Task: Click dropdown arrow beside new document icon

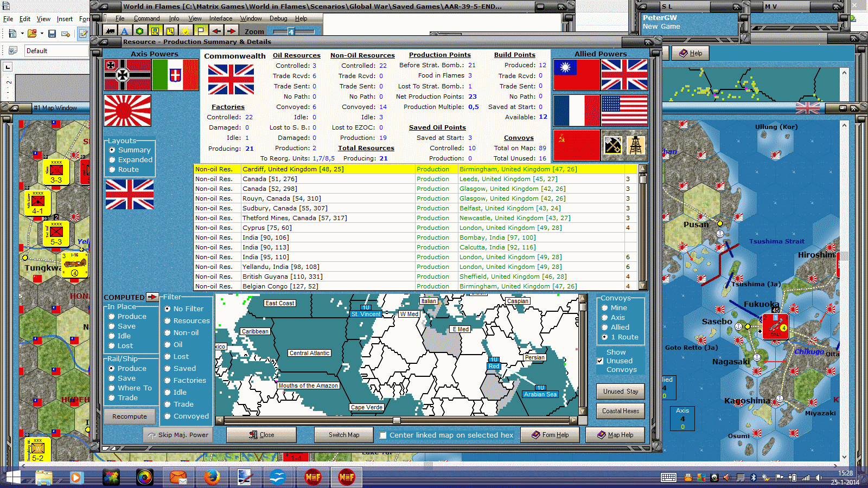Action: pos(22,34)
